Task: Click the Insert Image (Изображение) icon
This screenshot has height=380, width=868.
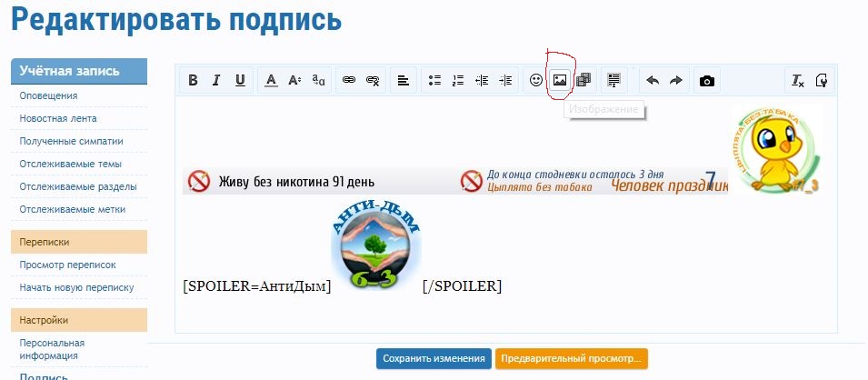Action: pos(560,80)
